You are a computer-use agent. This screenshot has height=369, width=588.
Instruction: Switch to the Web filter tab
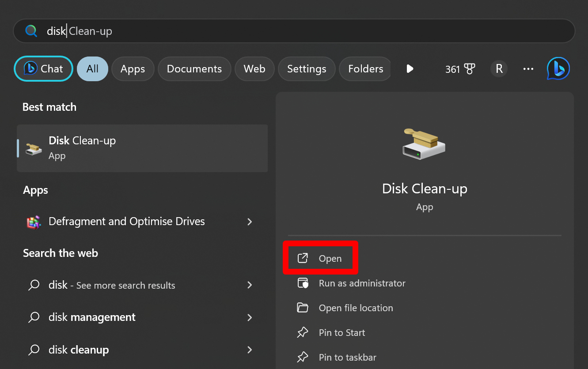(x=254, y=69)
